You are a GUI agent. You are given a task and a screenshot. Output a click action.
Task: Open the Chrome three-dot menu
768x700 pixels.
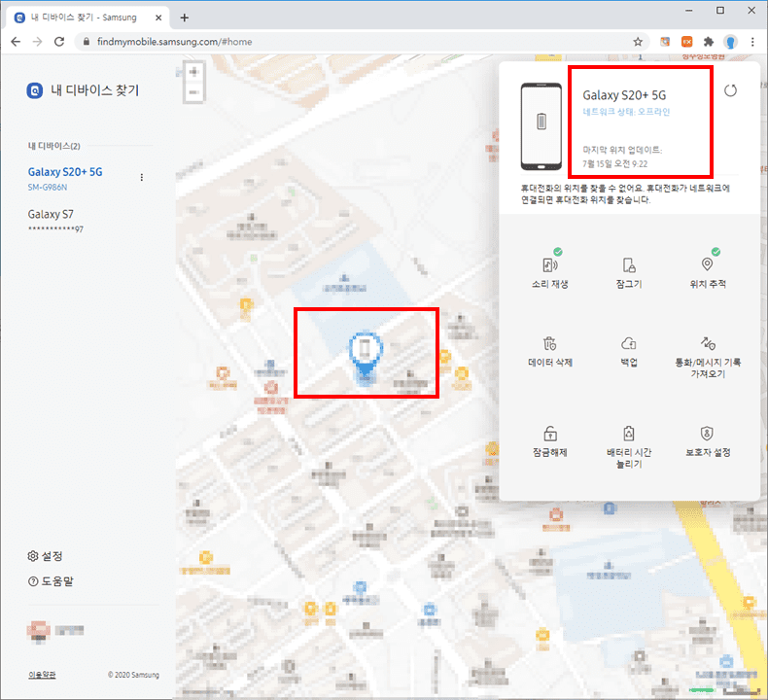tap(752, 42)
